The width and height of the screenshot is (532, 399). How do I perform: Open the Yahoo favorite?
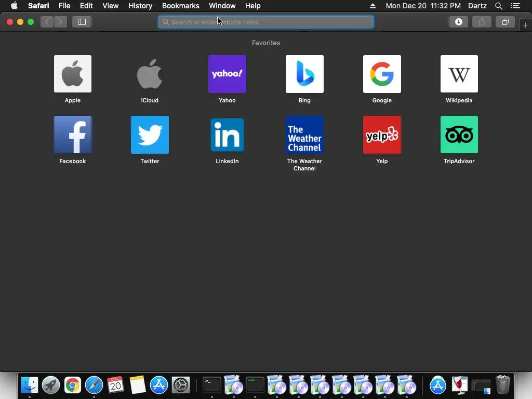pos(227,74)
